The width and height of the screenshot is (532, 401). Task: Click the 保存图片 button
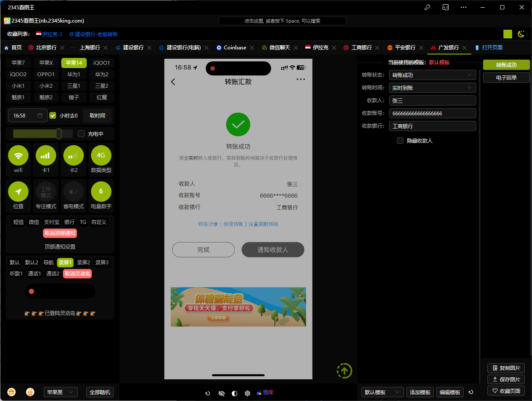point(506,379)
